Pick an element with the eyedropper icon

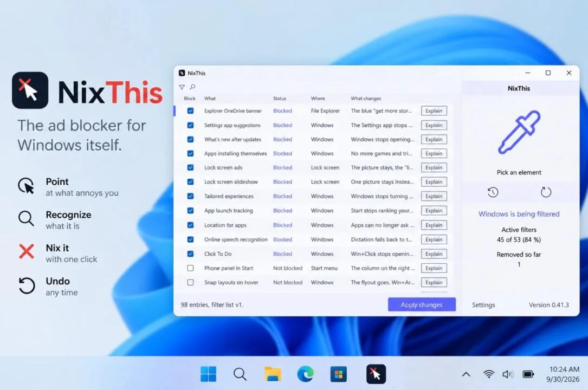point(519,132)
